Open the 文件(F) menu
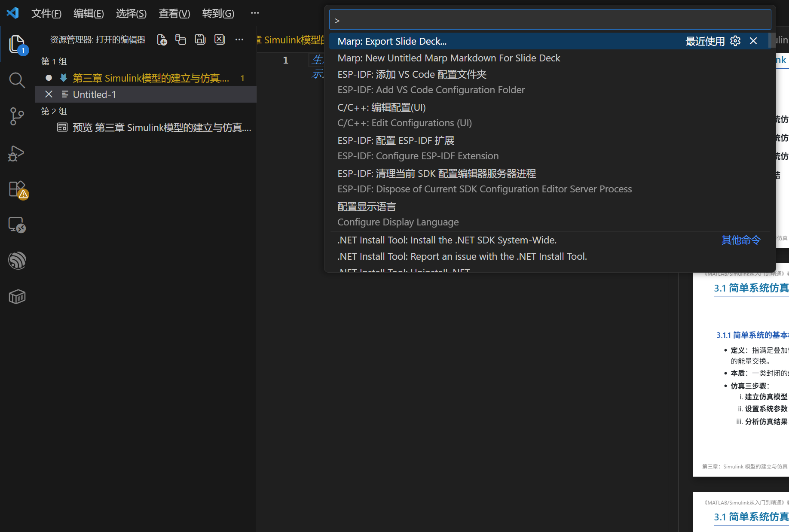The image size is (789, 532). click(46, 13)
